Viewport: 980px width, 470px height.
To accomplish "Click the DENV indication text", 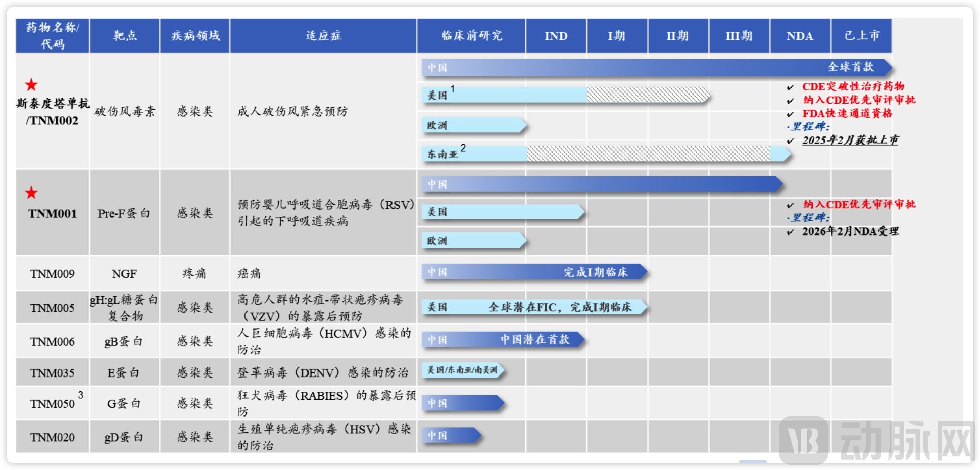I will (323, 372).
